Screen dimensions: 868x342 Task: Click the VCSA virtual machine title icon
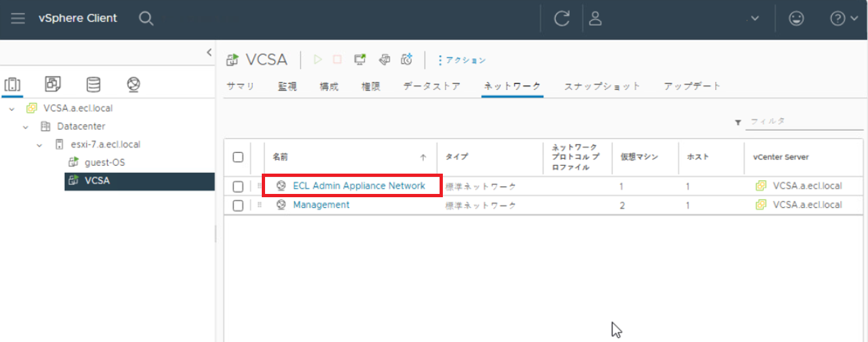(232, 60)
